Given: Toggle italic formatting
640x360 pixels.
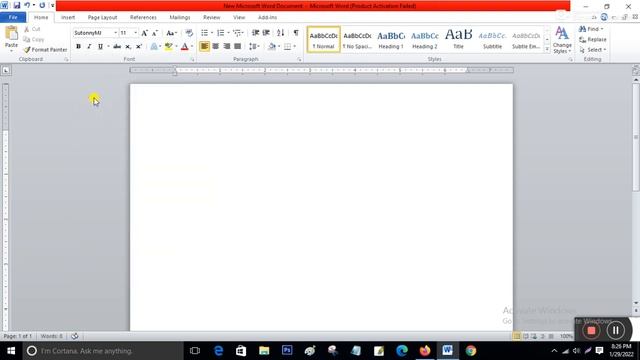Looking at the screenshot, I should (x=89, y=47).
